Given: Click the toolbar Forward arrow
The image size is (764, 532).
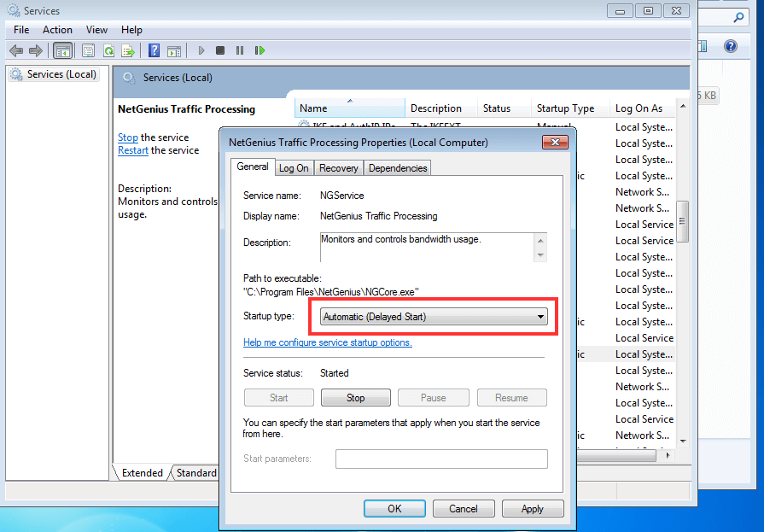Looking at the screenshot, I should coord(36,50).
